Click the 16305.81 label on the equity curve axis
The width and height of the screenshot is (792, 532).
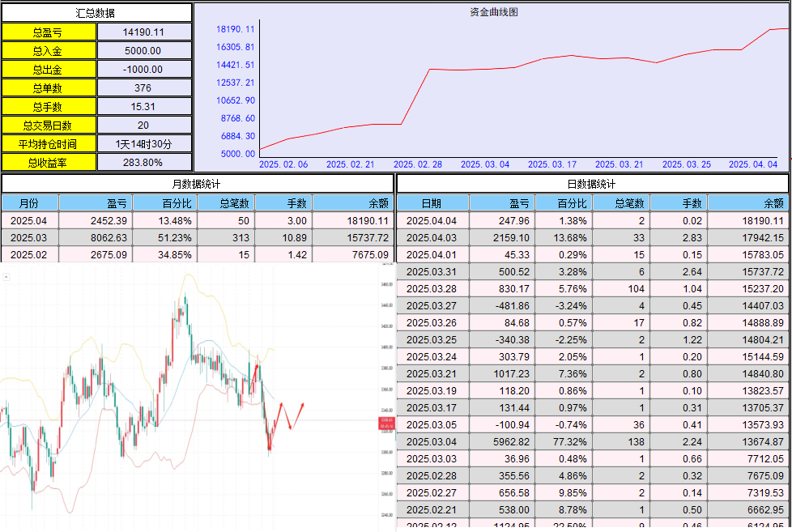point(236,47)
